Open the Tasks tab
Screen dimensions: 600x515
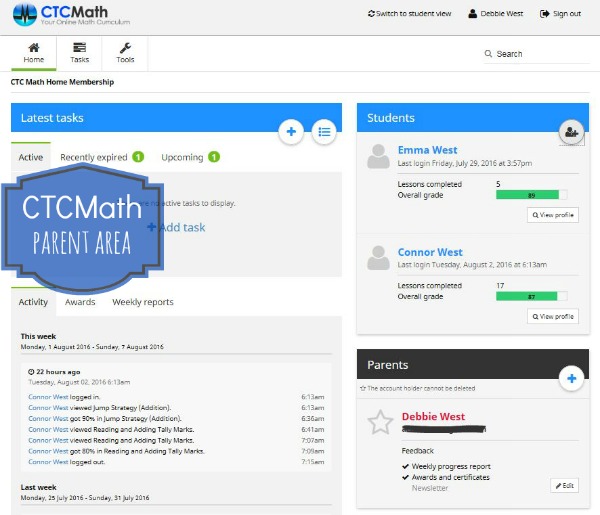79,53
